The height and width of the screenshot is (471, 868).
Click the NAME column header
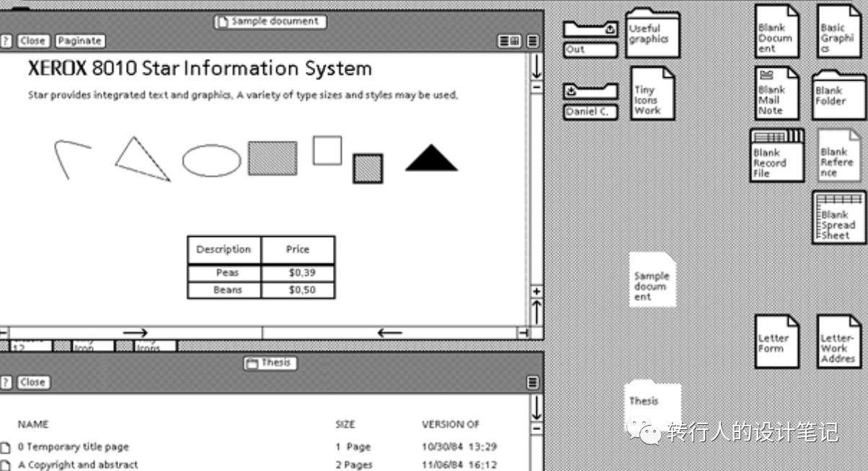[x=33, y=425]
